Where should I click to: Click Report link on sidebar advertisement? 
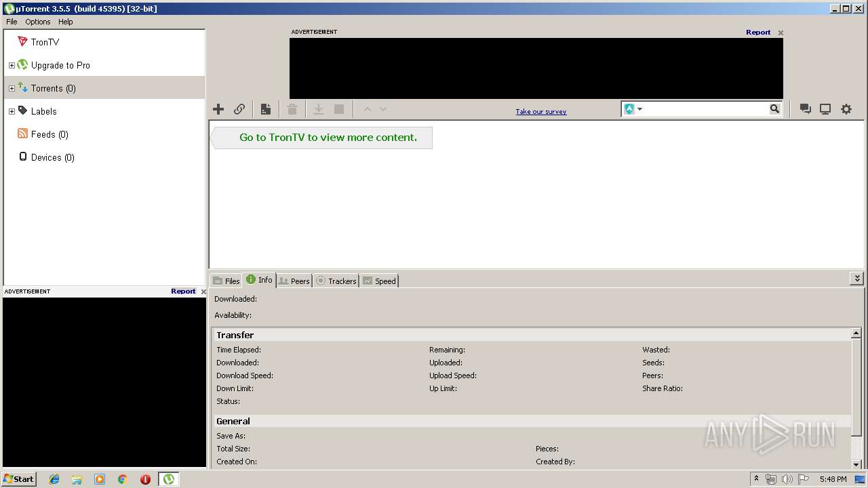click(x=183, y=291)
